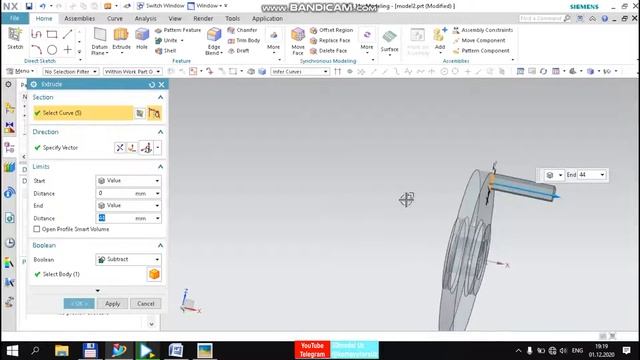
Task: Click Assembly Constraints tool
Action: 483,30
